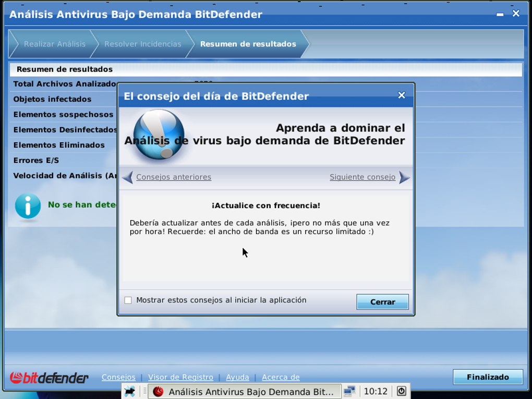The image size is (532, 399).
Task: Click the right arrow for next tip
Action: [x=404, y=177]
